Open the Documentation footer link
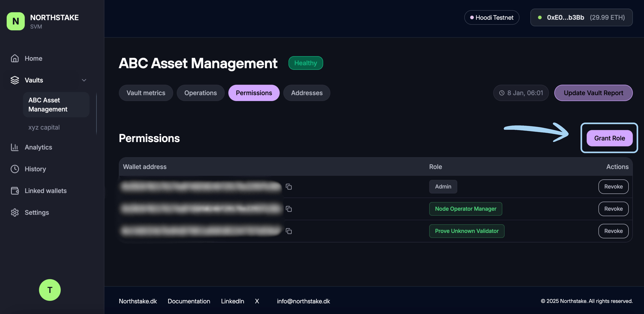 tap(189, 301)
